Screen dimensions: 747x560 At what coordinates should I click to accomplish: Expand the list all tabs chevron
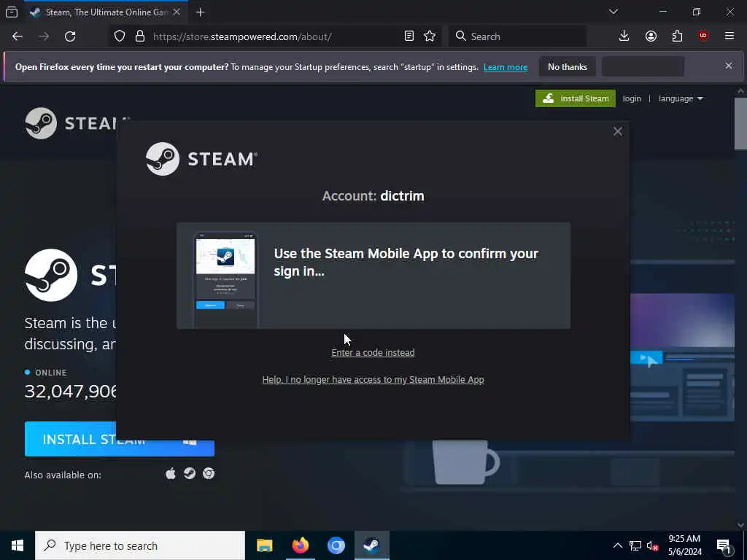614,12
